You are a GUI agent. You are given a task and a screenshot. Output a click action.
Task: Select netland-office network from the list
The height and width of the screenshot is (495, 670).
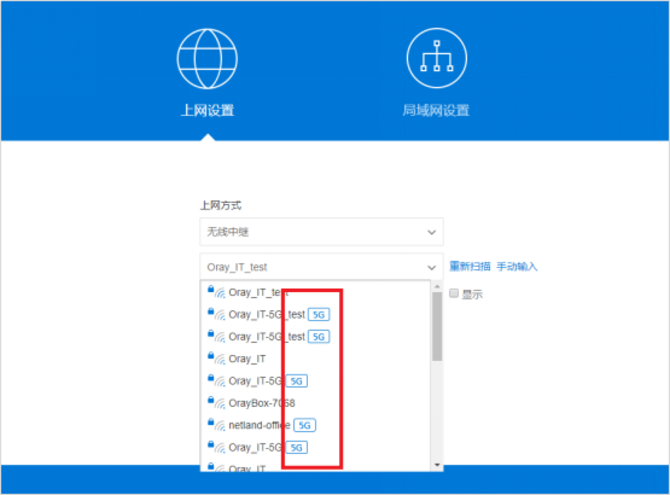259,425
